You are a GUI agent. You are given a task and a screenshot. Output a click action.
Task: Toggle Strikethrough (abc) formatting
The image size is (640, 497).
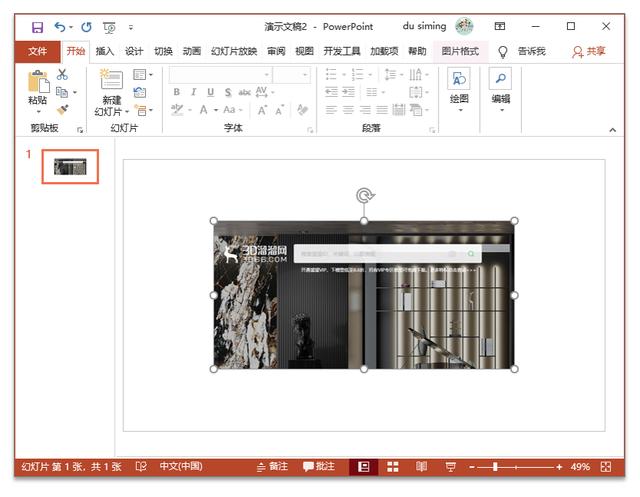(x=244, y=92)
